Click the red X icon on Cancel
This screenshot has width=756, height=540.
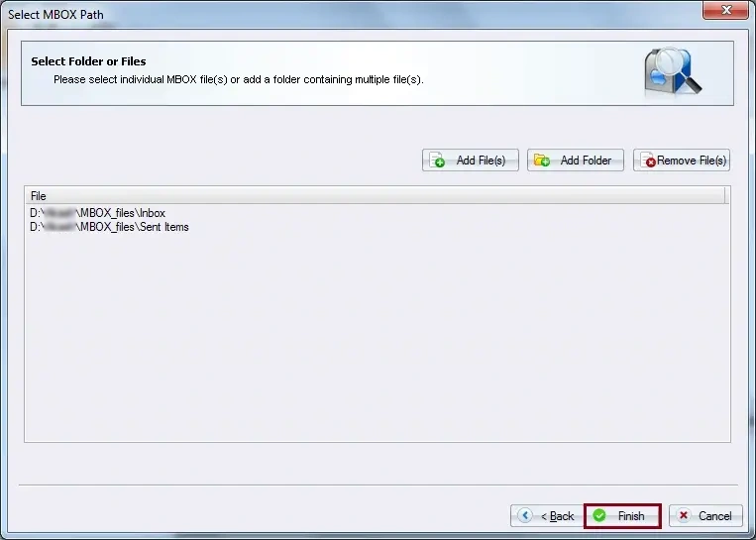pos(685,516)
